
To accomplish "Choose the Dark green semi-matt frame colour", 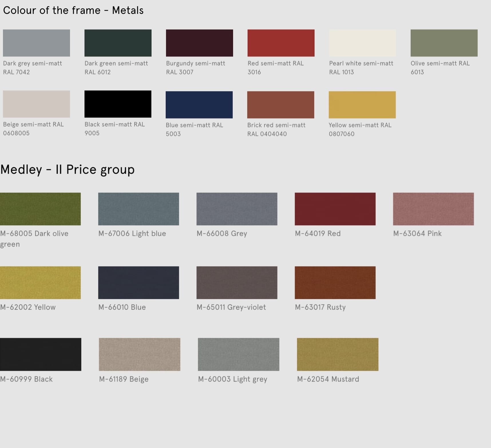I will coord(118,43).
